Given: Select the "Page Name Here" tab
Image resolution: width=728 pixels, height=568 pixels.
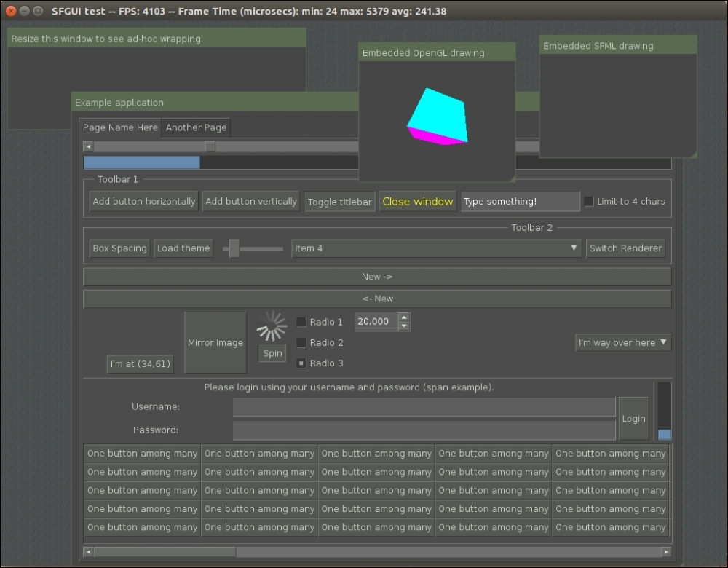Looking at the screenshot, I should click(119, 127).
